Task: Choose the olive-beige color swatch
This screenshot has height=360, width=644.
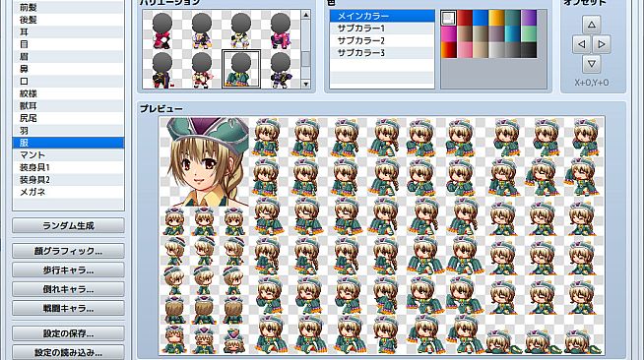Action: [481, 34]
